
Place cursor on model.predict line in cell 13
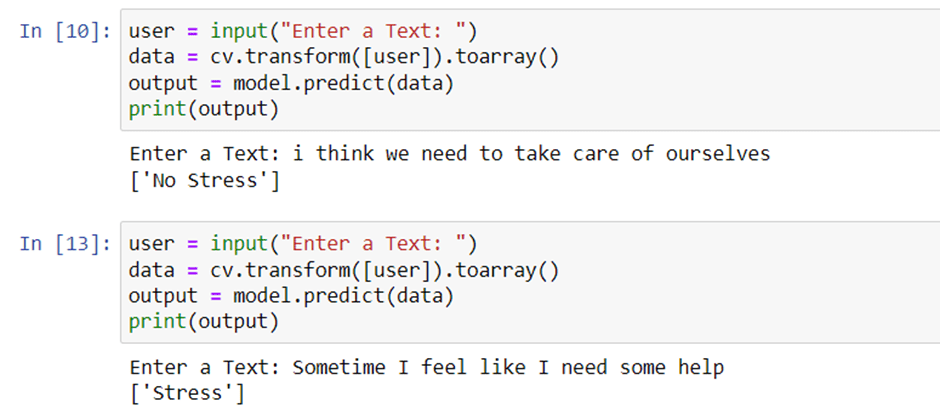tap(291, 296)
